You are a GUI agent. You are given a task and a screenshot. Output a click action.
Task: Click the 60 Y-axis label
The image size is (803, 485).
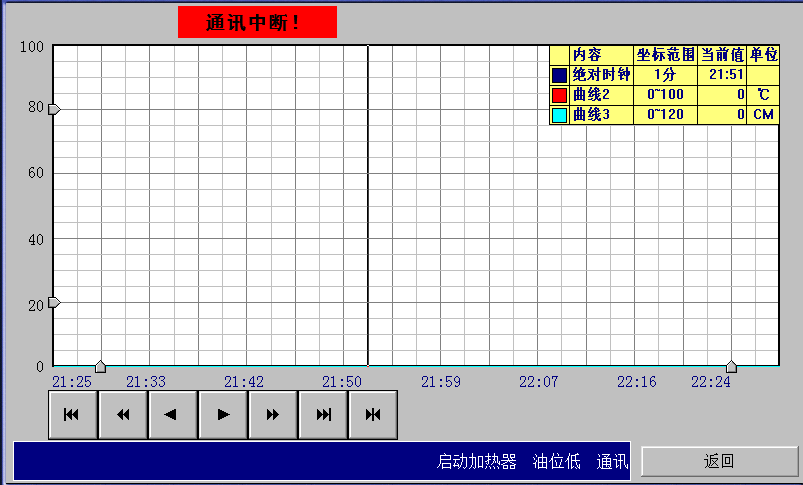[x=36, y=173]
